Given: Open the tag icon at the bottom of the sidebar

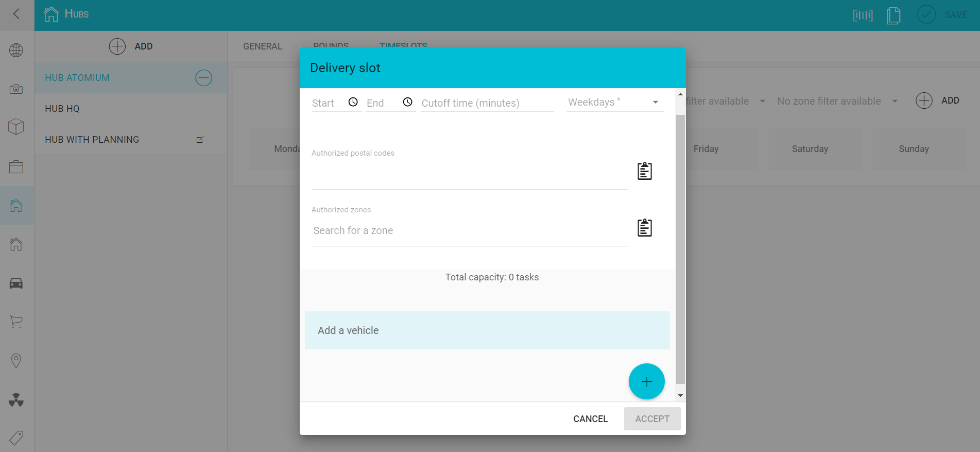Looking at the screenshot, I should pyautogui.click(x=16, y=438).
